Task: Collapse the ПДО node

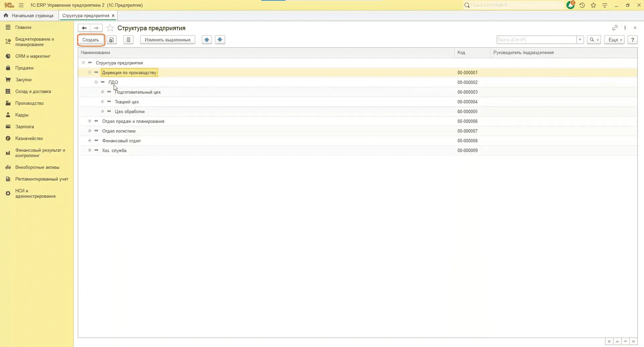Action: pos(96,82)
